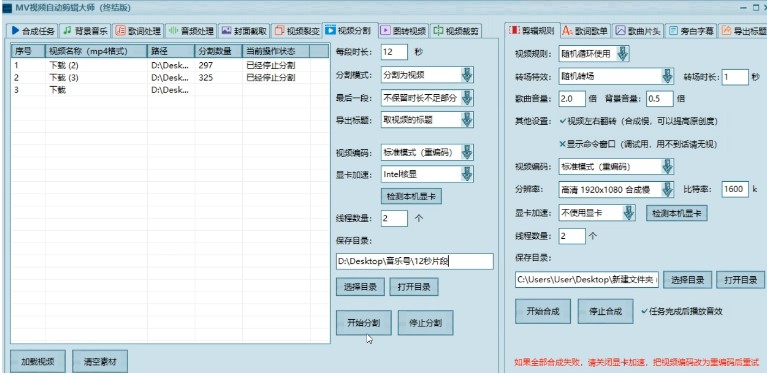Click the 每段时长 seconds input field
The image size is (767, 378).
(x=394, y=52)
